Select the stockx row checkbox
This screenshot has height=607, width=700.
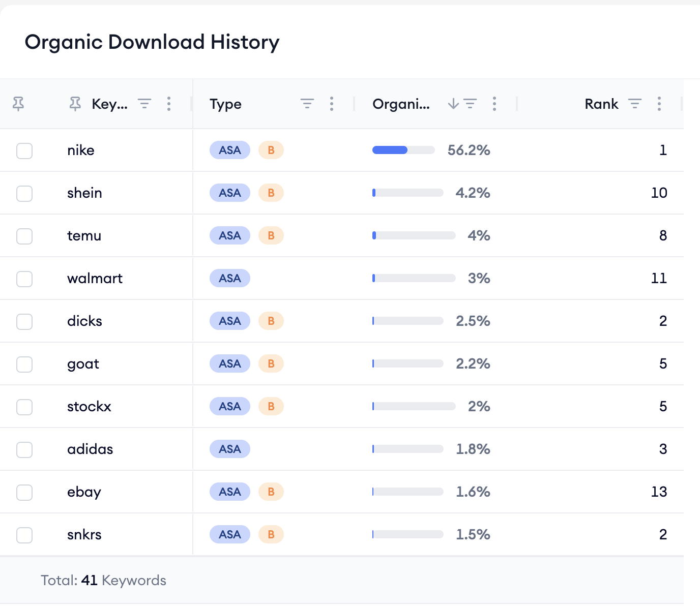24,407
